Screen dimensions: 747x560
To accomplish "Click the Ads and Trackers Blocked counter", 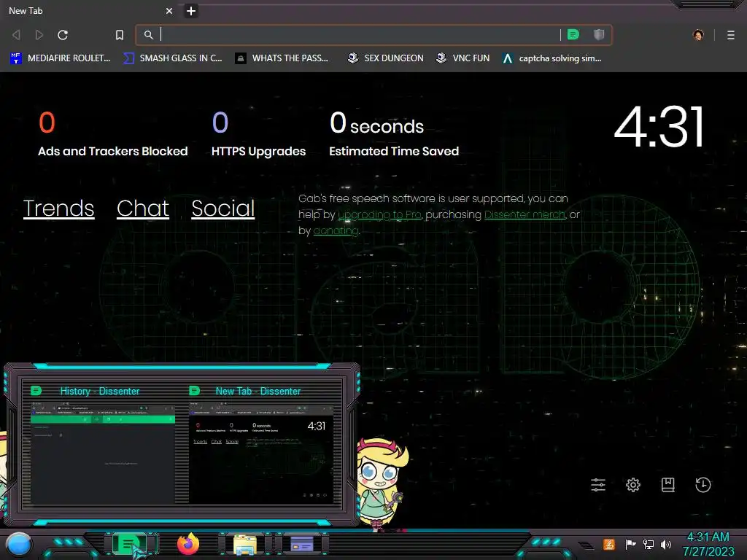I will [113, 134].
